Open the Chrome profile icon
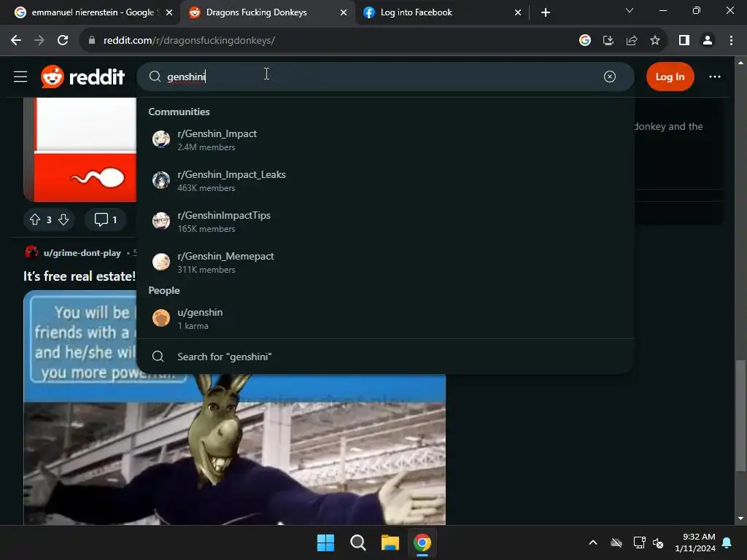This screenshot has width=747, height=560. 708,41
